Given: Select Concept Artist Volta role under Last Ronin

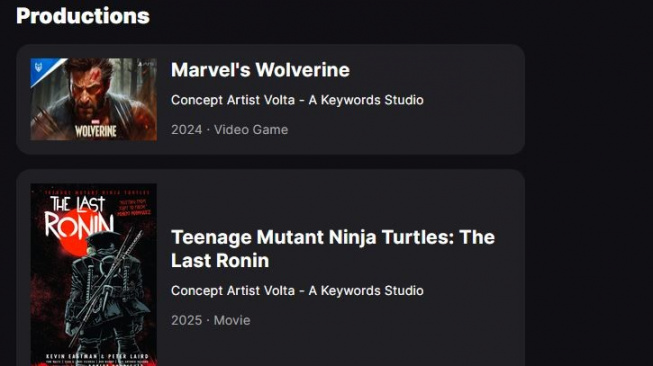Looking at the screenshot, I should [297, 291].
